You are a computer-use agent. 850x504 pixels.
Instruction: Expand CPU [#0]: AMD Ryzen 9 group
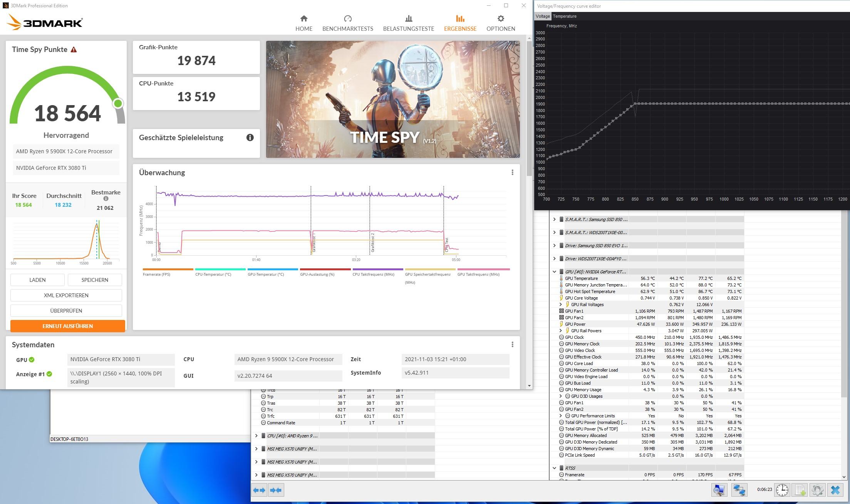tap(256, 436)
